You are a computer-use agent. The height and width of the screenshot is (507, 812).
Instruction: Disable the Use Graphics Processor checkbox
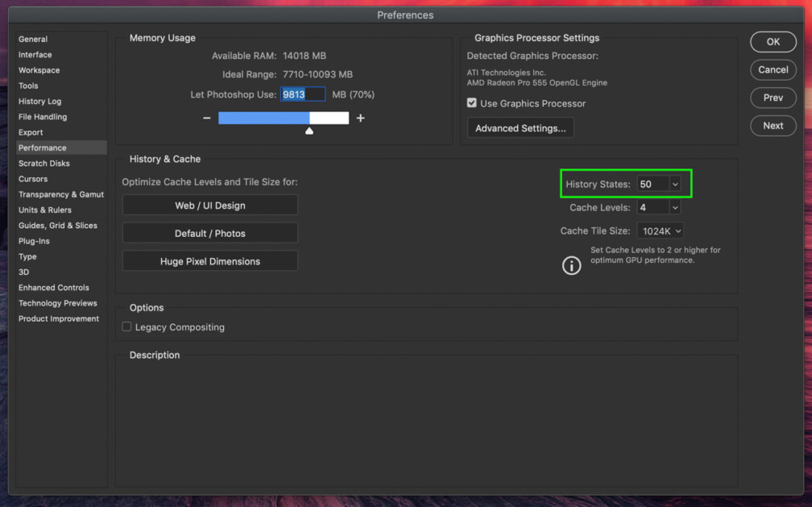pos(472,103)
